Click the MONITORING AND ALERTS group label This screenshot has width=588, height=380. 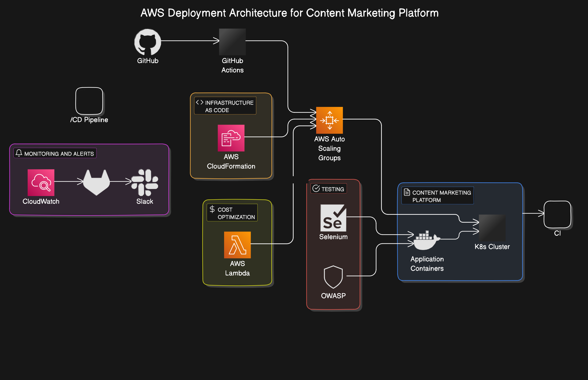coord(55,153)
